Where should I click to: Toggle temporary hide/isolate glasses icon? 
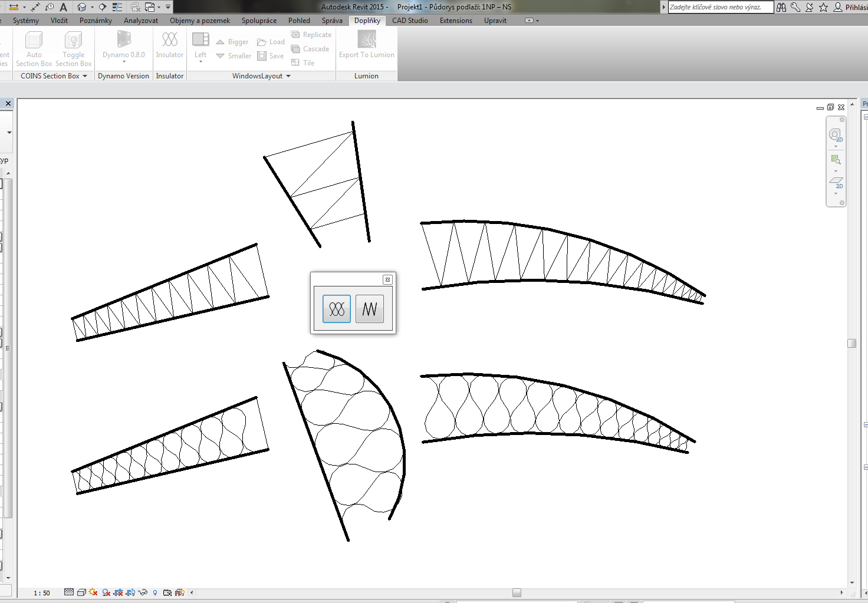click(143, 592)
